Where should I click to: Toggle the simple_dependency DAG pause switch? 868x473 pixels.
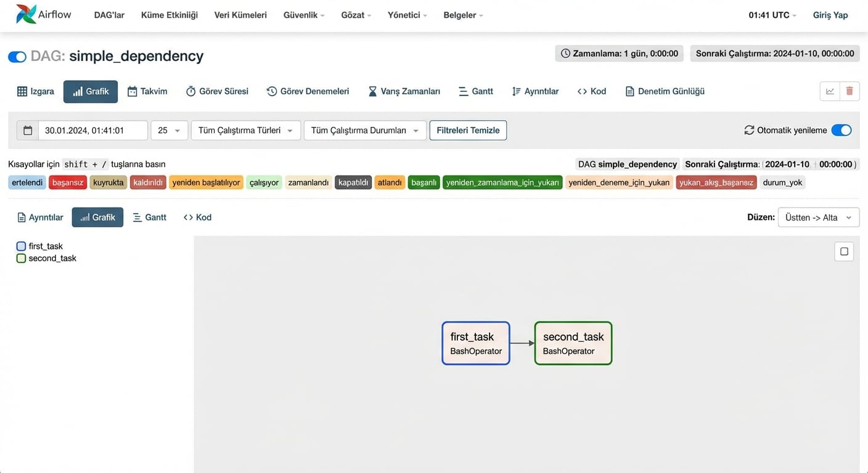(17, 57)
